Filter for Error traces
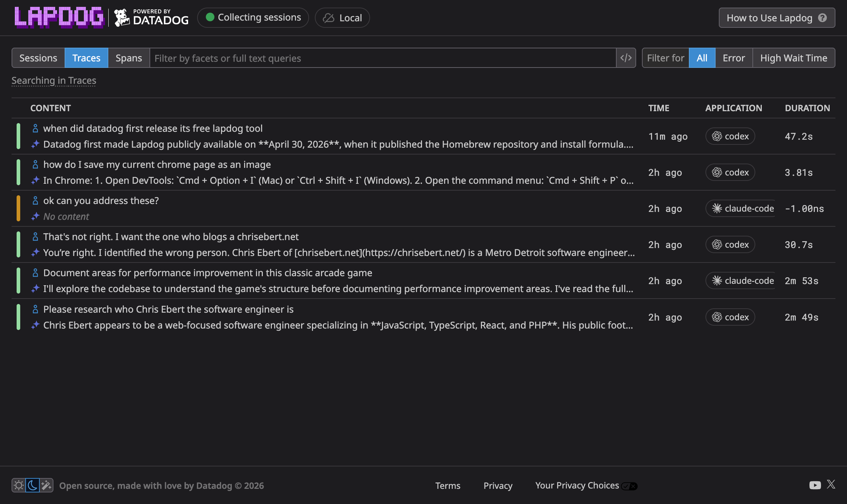Image resolution: width=847 pixels, height=504 pixels. (734, 58)
